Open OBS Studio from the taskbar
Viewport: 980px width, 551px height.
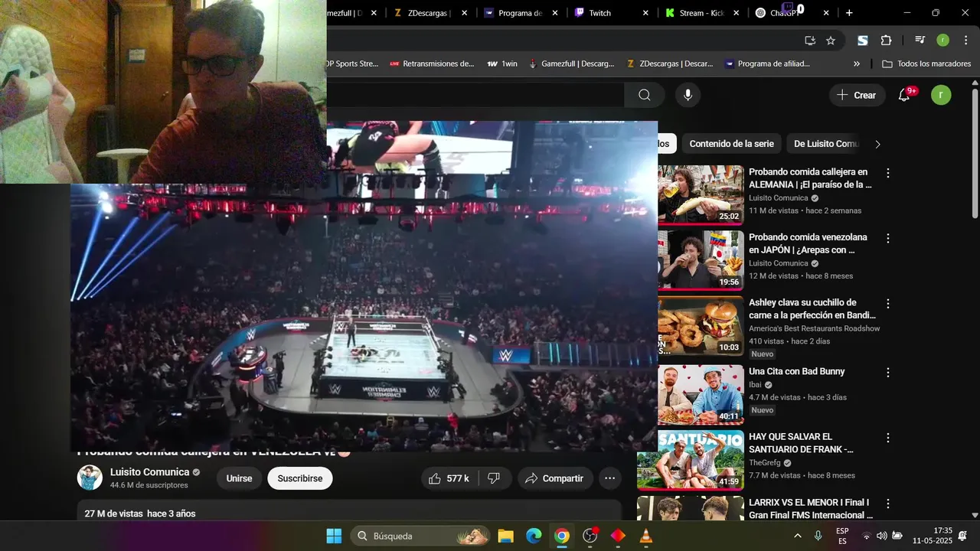tap(590, 536)
